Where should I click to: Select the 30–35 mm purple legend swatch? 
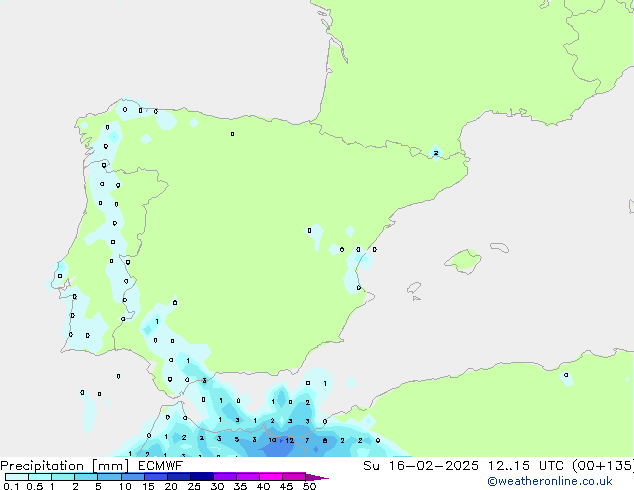tap(224, 477)
